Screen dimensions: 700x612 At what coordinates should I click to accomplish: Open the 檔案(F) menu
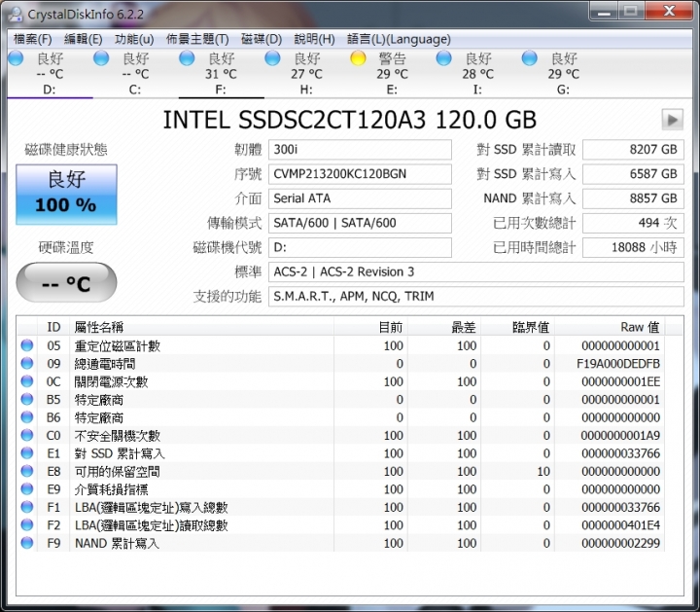(x=33, y=39)
